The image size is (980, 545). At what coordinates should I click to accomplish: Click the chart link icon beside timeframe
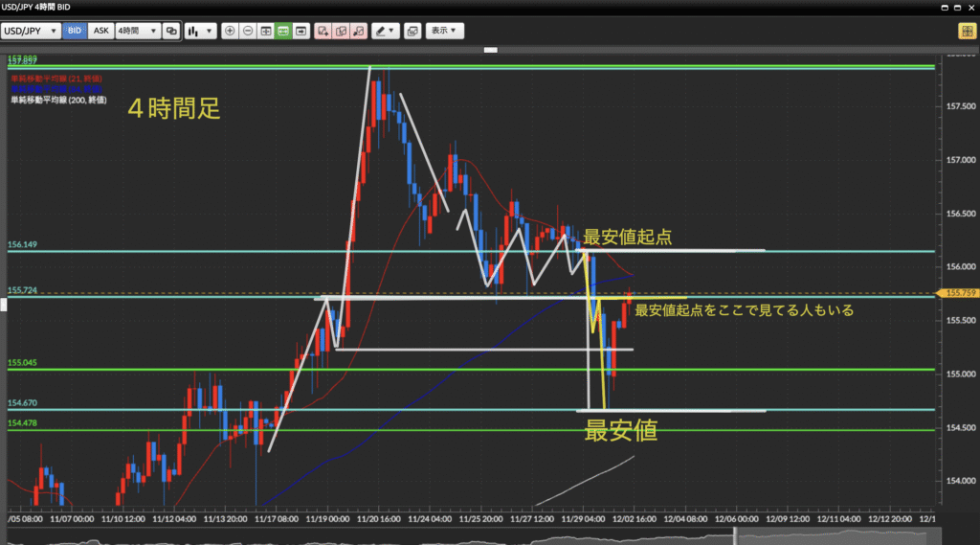[171, 31]
